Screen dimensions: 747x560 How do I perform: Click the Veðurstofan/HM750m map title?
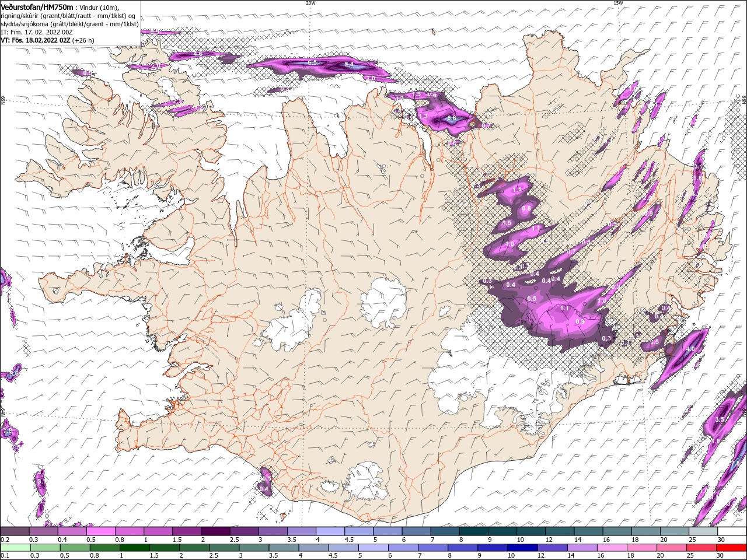click(37, 6)
